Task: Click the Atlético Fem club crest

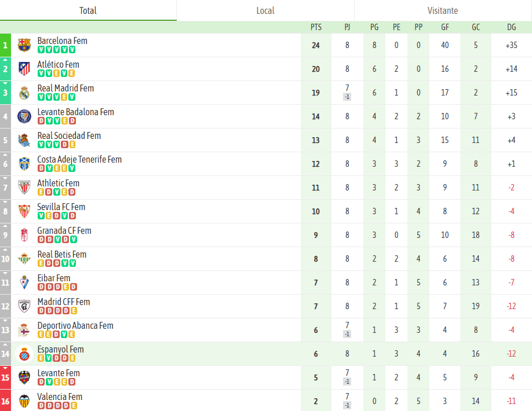Action: coord(24,69)
